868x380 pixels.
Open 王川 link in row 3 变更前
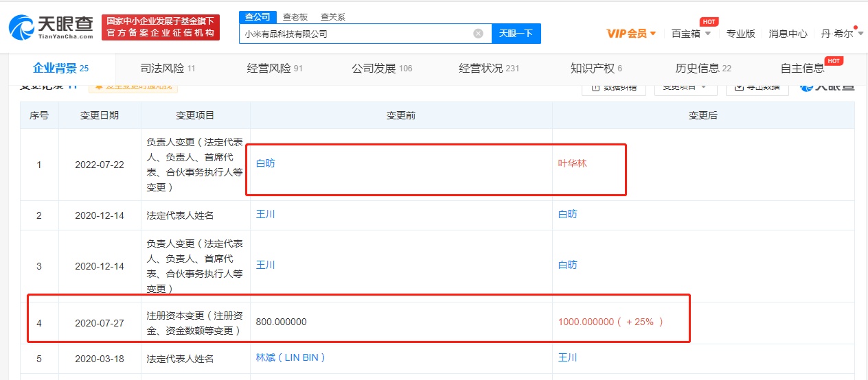click(265, 265)
